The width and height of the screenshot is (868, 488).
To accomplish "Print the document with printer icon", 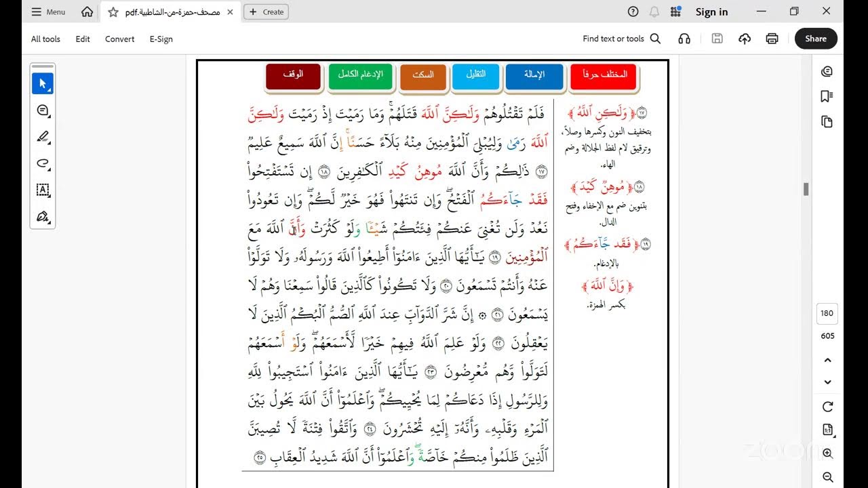I will [x=772, y=39].
